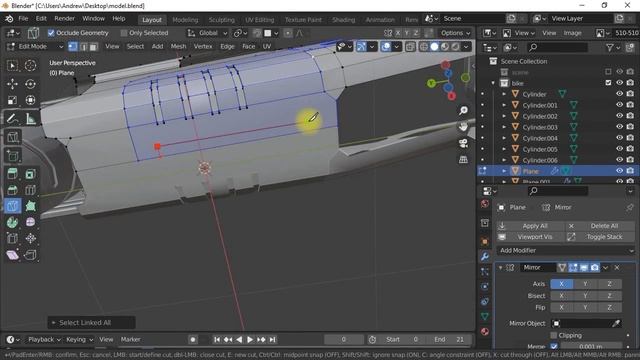The image size is (640, 360).
Task: Select the Knife tool in toolbar
Action: tap(13, 206)
